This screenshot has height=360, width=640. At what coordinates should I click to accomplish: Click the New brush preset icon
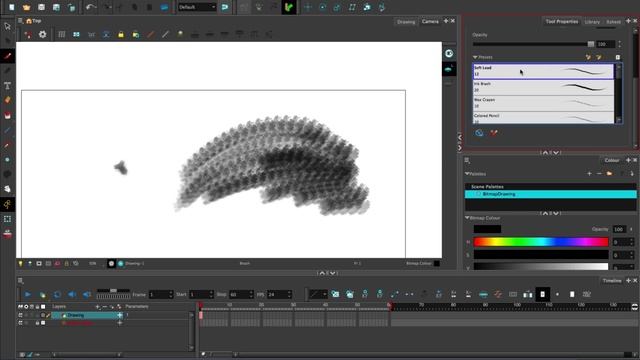pyautogui.click(x=588, y=57)
